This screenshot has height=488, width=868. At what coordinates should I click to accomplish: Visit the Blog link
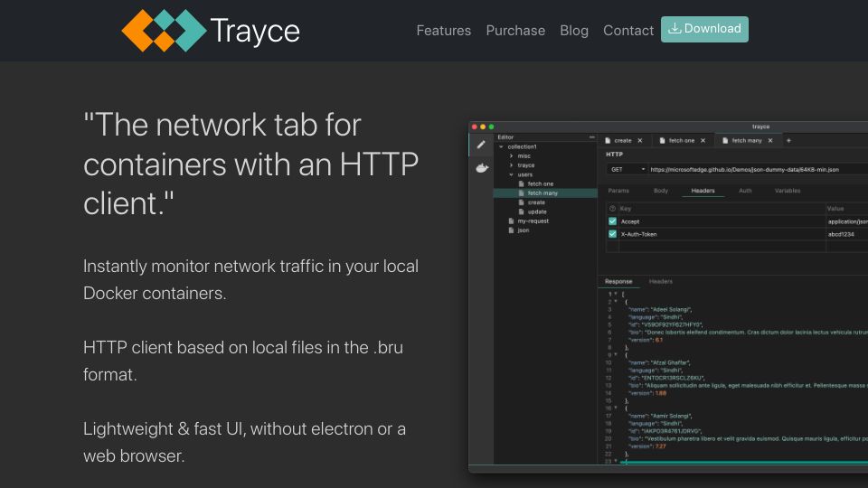[574, 31]
